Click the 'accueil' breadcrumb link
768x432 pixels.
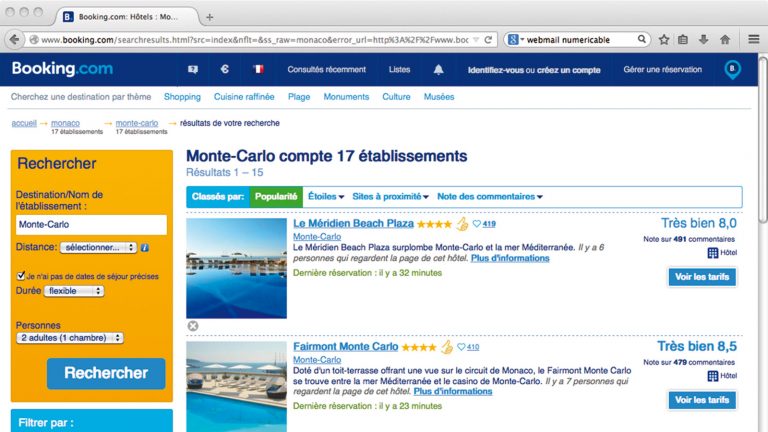click(x=24, y=123)
